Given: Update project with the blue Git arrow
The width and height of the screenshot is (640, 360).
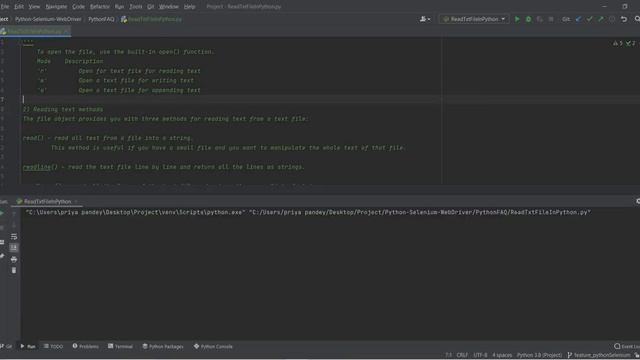Looking at the screenshot, I should coord(578,19).
